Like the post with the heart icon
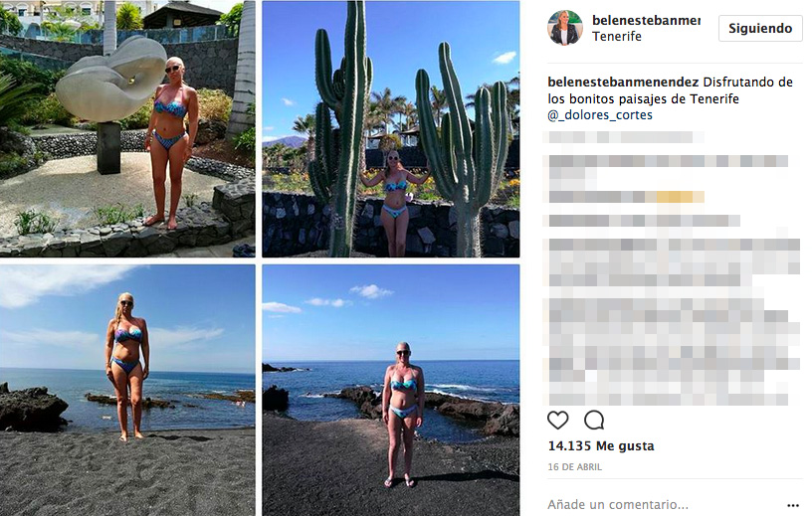Viewport: 812px width, 516px height. click(558, 420)
